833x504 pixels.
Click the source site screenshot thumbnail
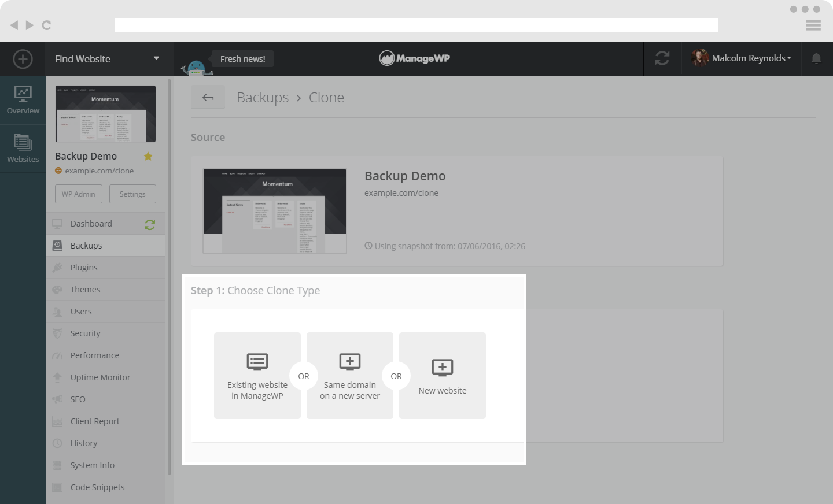(x=275, y=211)
